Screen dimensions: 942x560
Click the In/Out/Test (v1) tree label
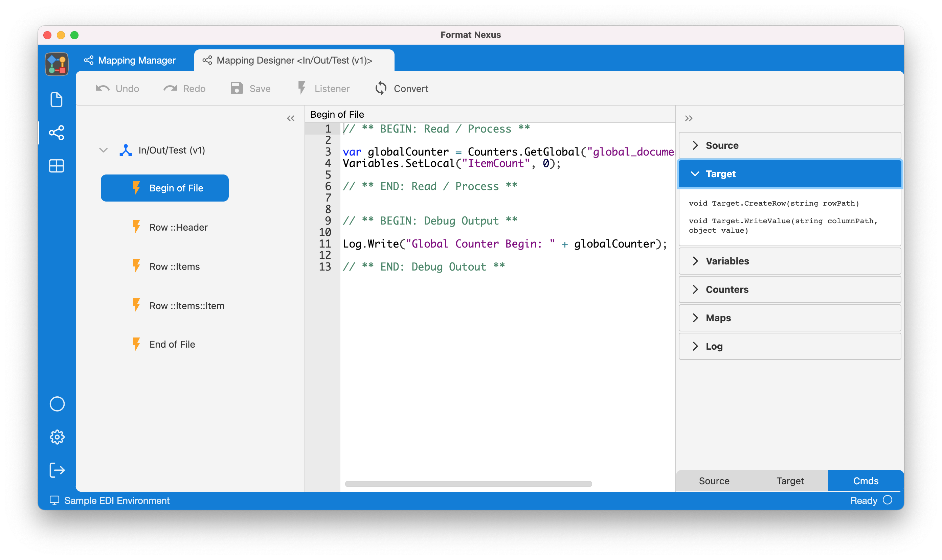tap(172, 150)
